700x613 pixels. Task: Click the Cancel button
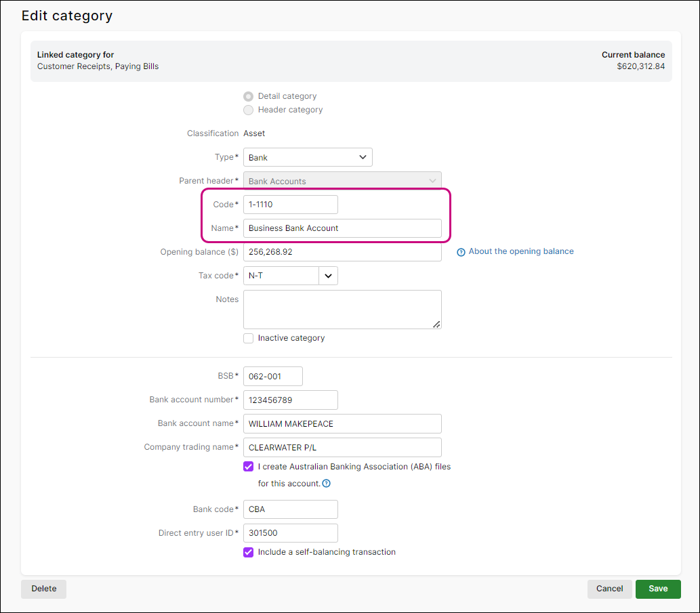609,589
